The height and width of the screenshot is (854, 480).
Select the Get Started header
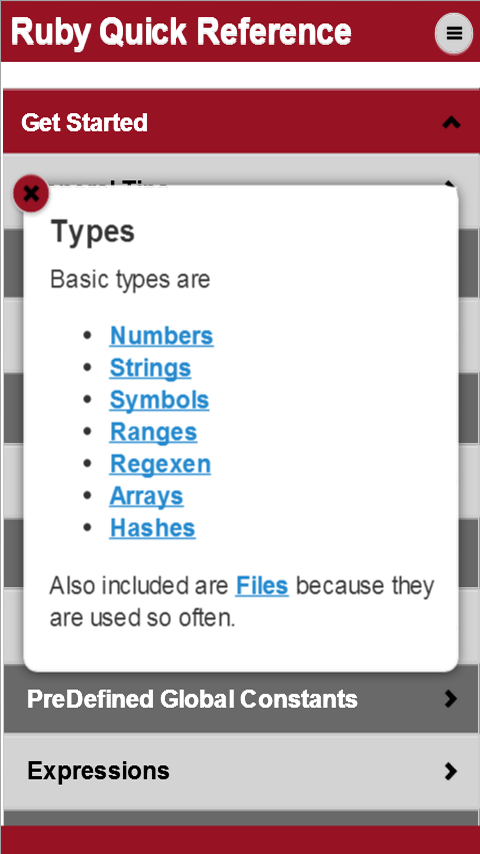(240, 122)
